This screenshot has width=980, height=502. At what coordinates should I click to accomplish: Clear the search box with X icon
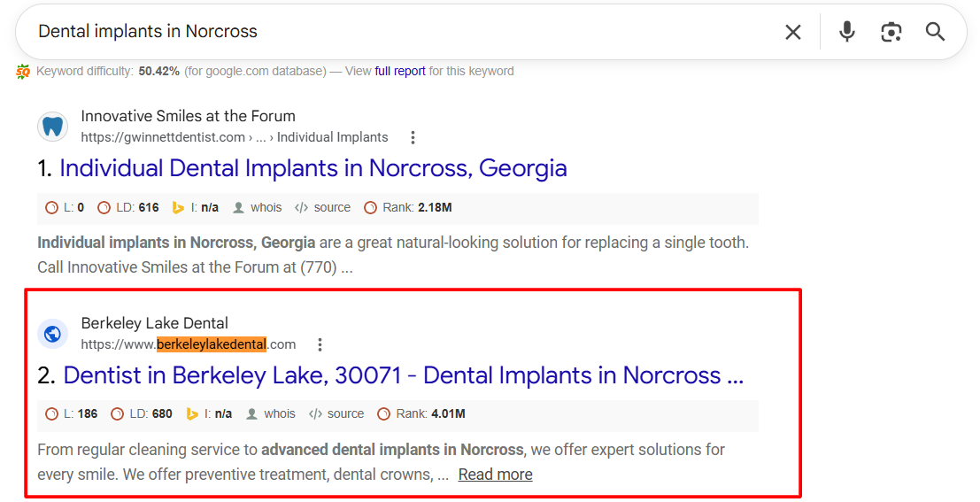(x=792, y=32)
